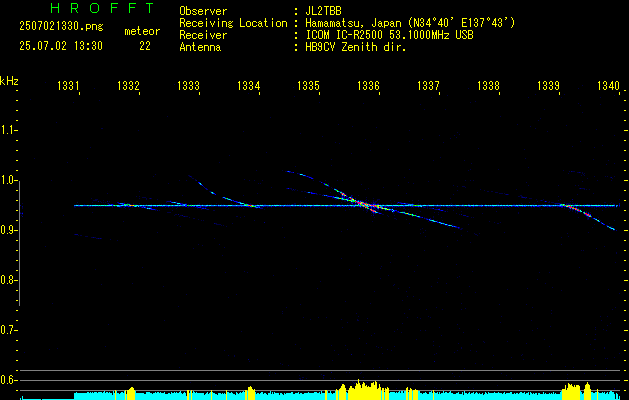Click the 1333 time axis marker
629x400 pixels.
[x=188, y=85]
